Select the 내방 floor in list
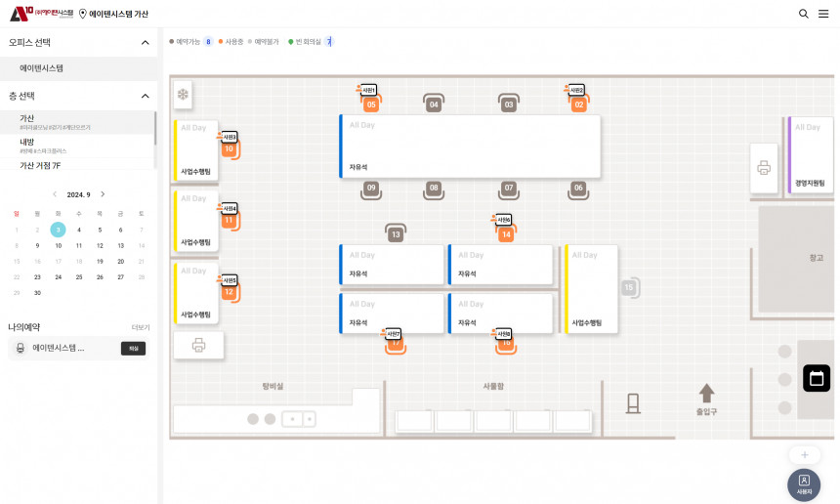The width and height of the screenshot is (840, 504). 27,143
